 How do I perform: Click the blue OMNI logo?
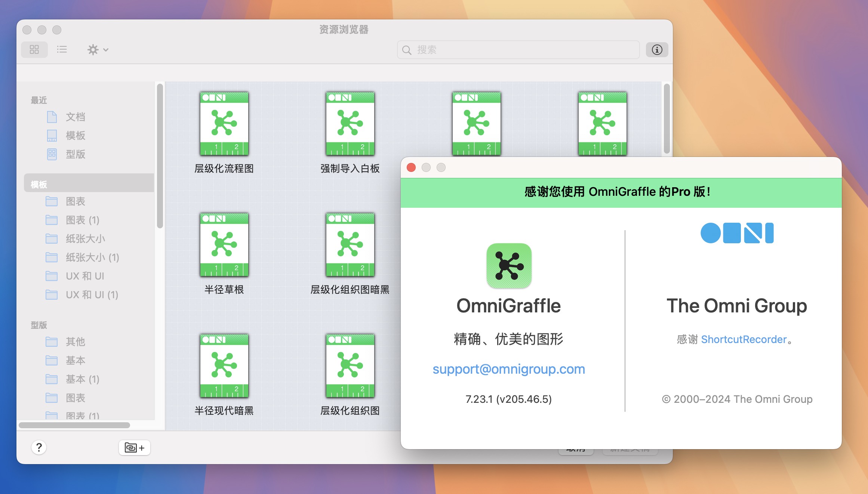737,233
